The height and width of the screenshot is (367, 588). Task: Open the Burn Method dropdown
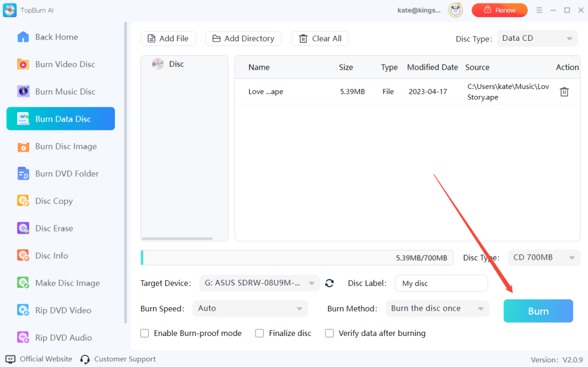click(x=437, y=308)
